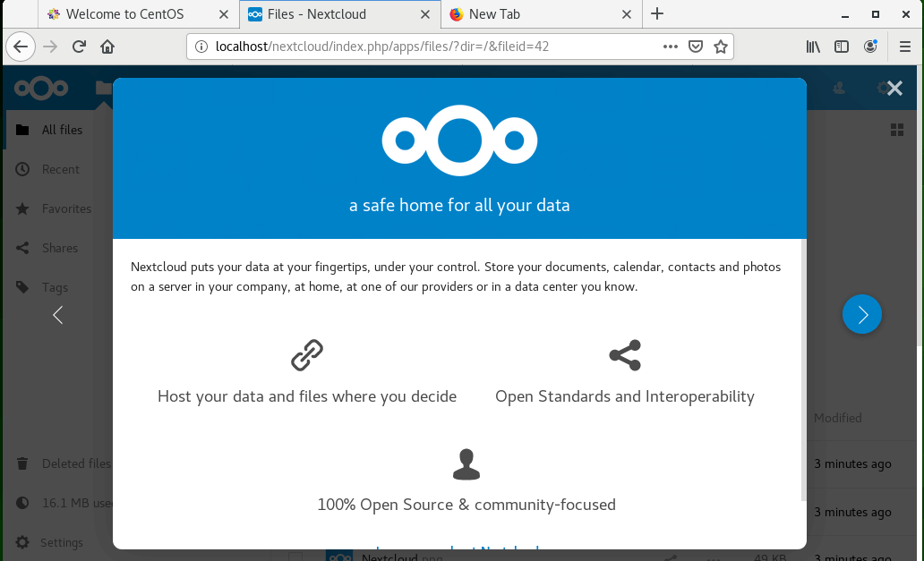
Task: Close the Nextcloud welcome overlay
Action: coord(894,89)
